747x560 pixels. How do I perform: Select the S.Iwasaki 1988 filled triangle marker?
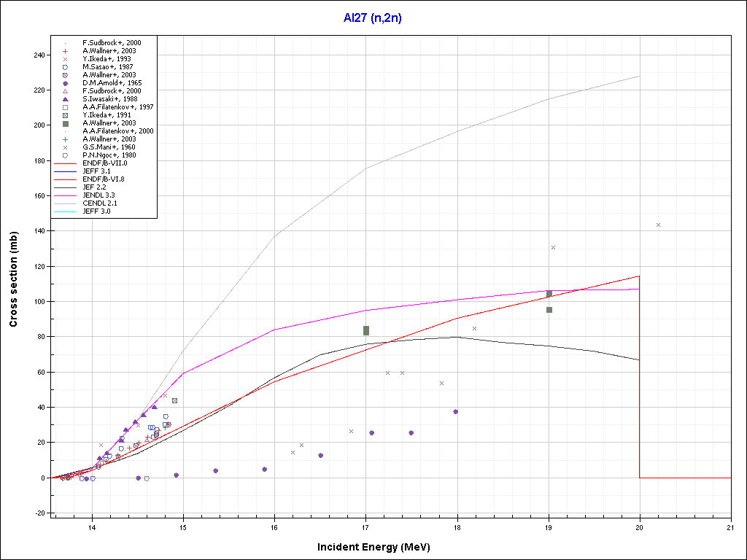tap(65, 99)
